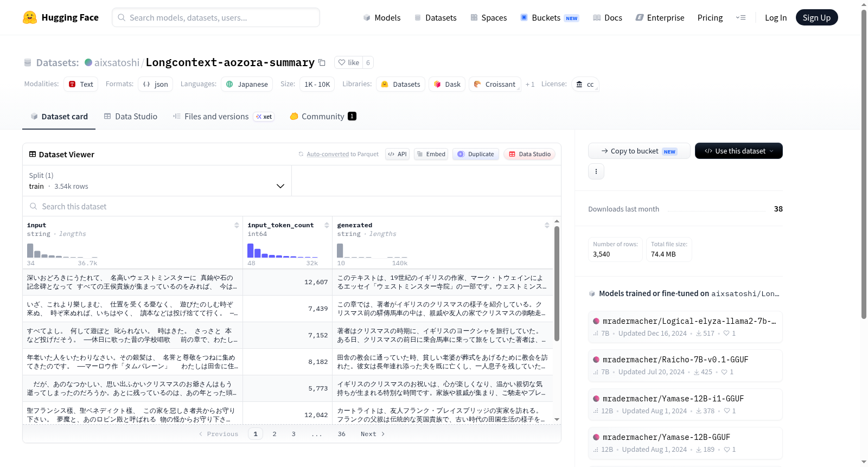Open Datasets in top navigation

pos(436,17)
